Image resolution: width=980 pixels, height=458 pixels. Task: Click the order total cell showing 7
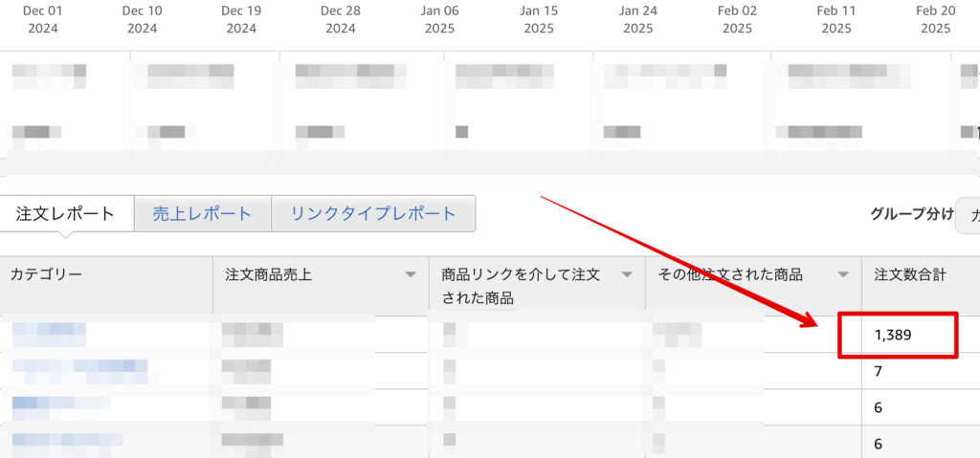(878, 371)
